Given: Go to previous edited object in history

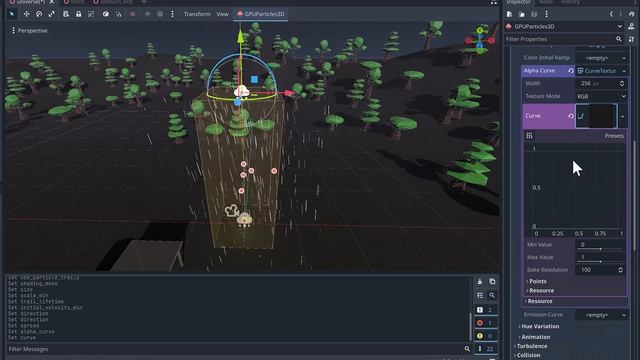Looking at the screenshot, I should click(x=611, y=14).
